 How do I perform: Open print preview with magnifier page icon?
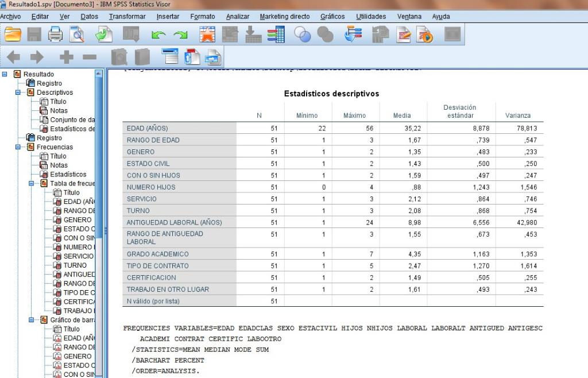point(77,34)
